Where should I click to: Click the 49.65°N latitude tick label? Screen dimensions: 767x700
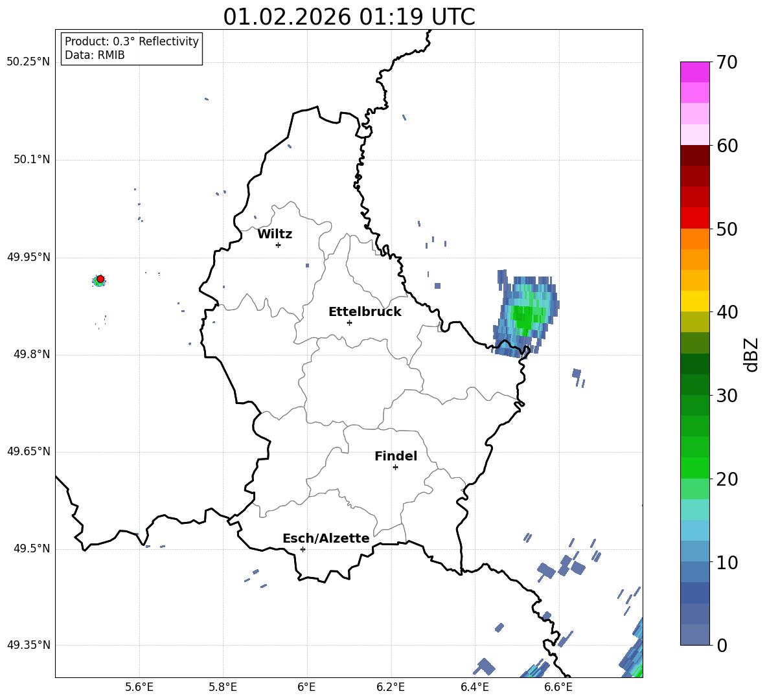click(x=29, y=451)
